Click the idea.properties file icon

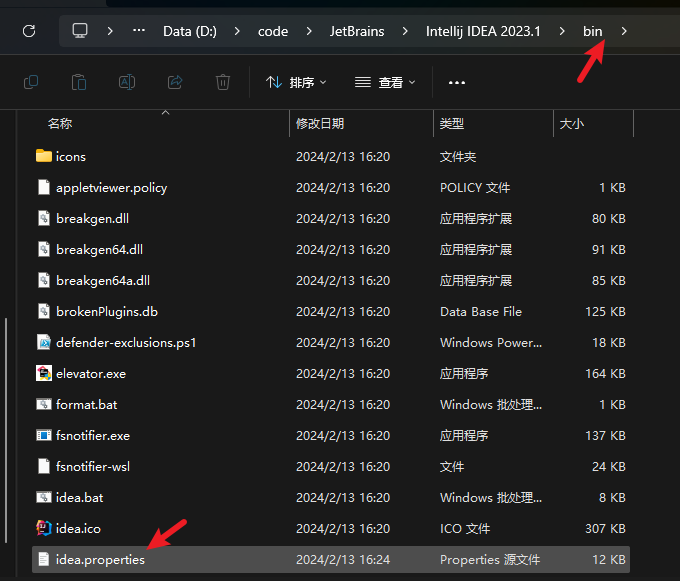tap(44, 559)
